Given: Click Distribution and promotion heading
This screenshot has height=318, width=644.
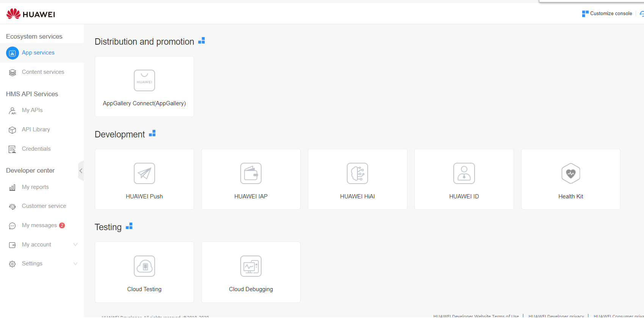Looking at the screenshot, I should click(144, 42).
